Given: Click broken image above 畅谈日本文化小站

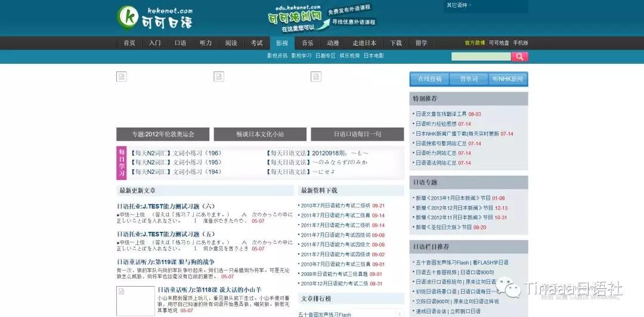Looking at the screenshot, I should [219, 76].
